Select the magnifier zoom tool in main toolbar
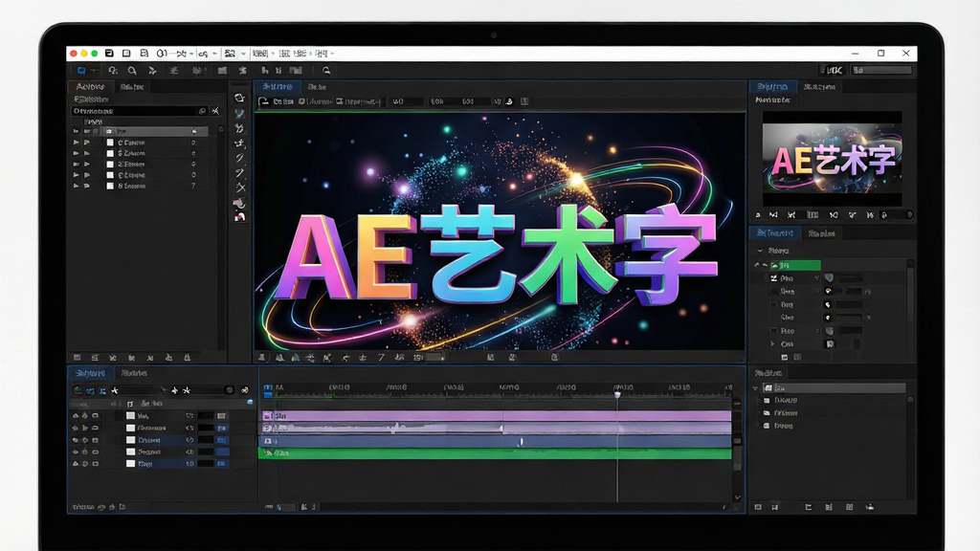The height and width of the screenshot is (551, 980). click(x=132, y=71)
